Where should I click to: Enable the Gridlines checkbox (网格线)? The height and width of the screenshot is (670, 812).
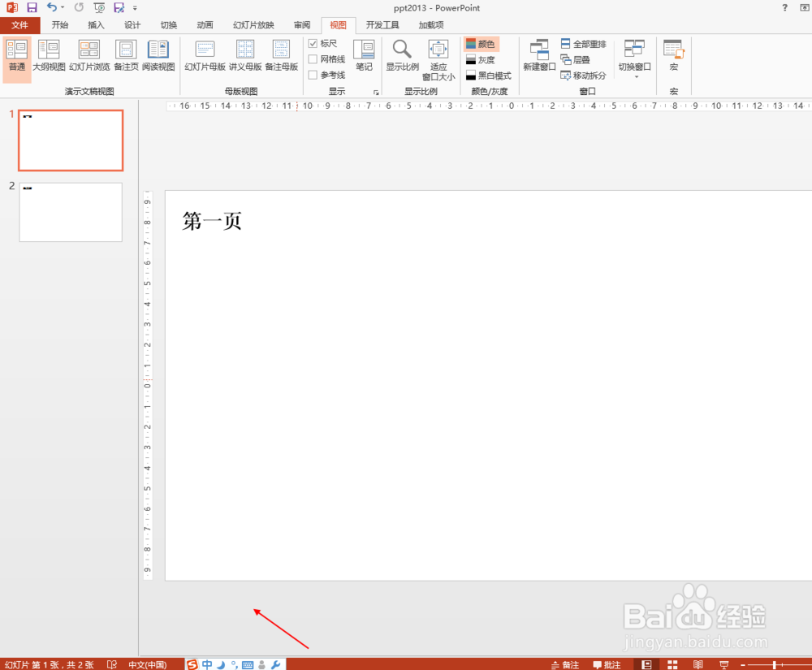(314, 58)
